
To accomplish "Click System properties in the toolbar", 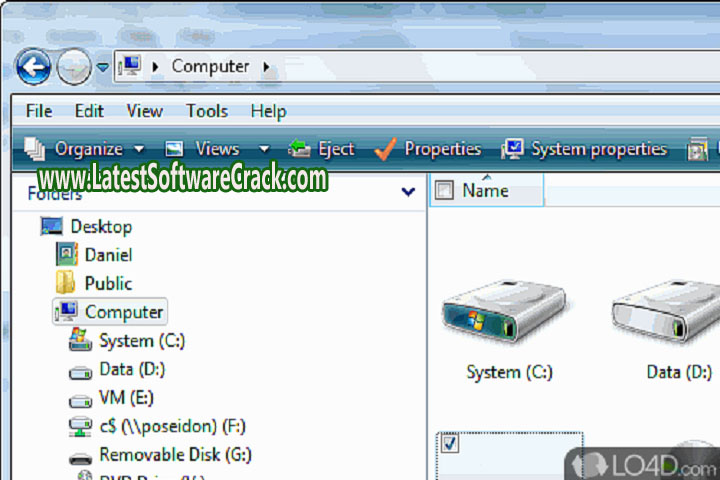I will click(x=585, y=149).
